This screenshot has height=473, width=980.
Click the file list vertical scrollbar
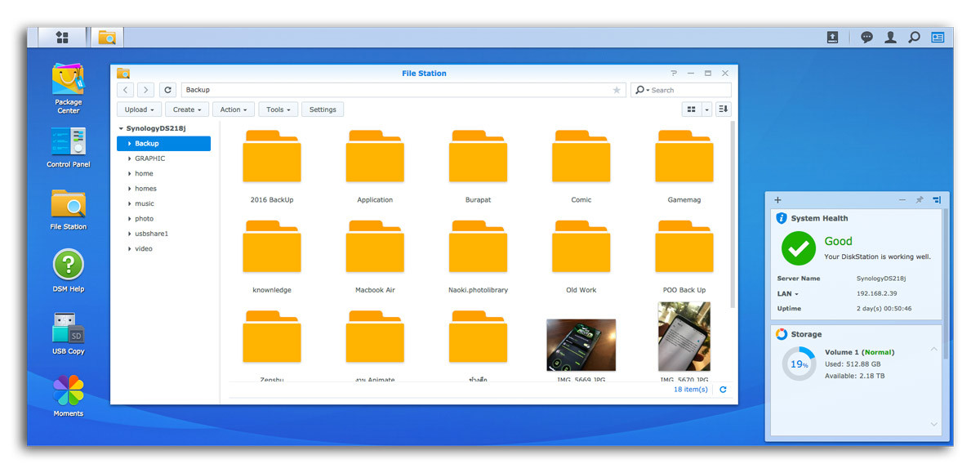point(733,214)
